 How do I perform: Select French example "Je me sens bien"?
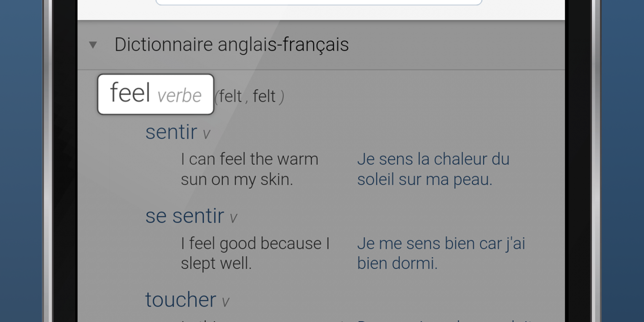click(441, 253)
